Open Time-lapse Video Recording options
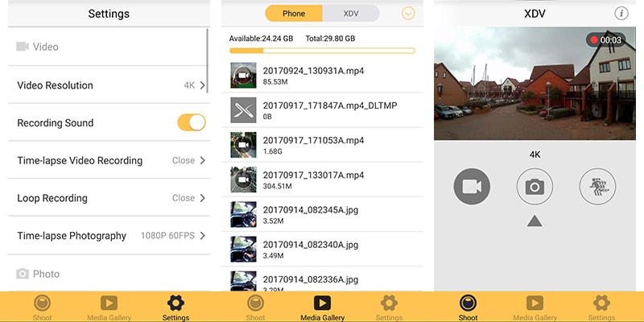Viewport: 644px width, 322px height. click(109, 160)
